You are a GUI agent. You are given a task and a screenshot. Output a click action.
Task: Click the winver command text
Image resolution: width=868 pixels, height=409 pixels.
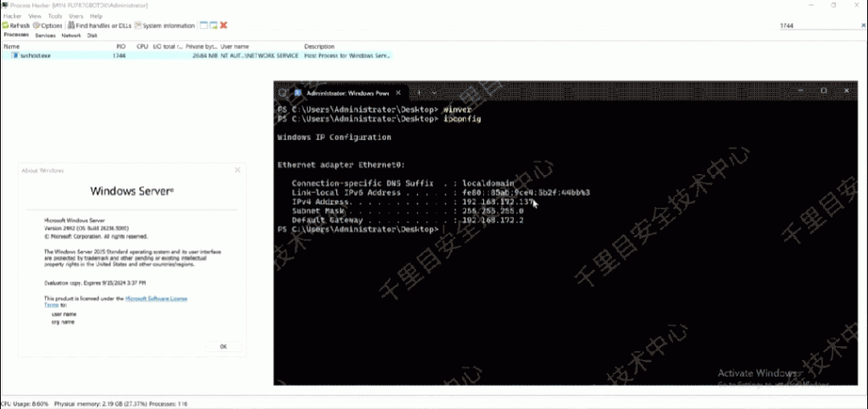pos(457,109)
